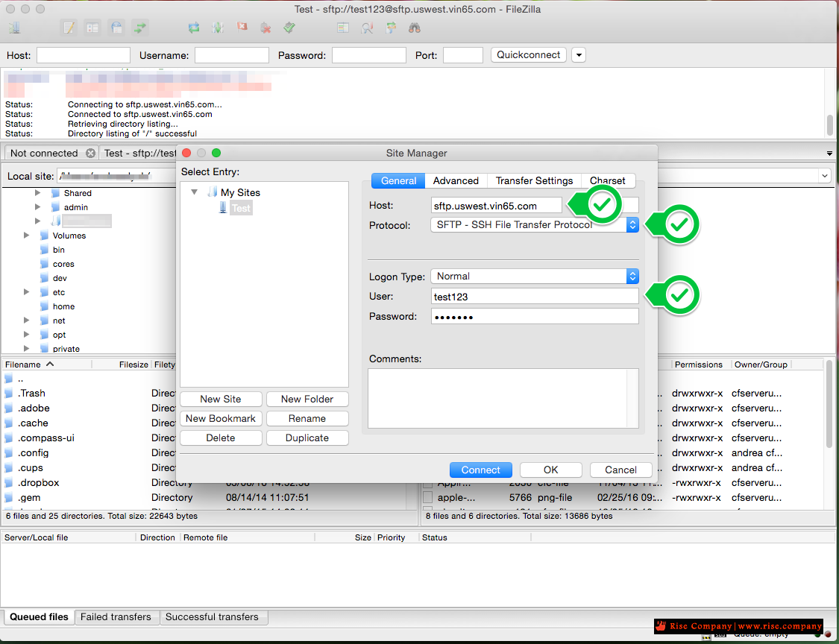Viewport: 839px width, 644px height.
Task: Expand the net folder node
Action: [x=26, y=320]
